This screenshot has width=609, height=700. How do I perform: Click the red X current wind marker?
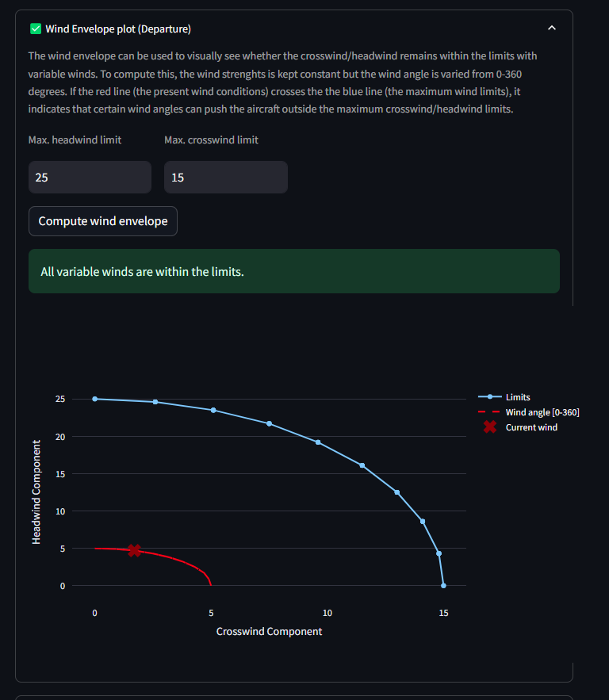click(134, 550)
